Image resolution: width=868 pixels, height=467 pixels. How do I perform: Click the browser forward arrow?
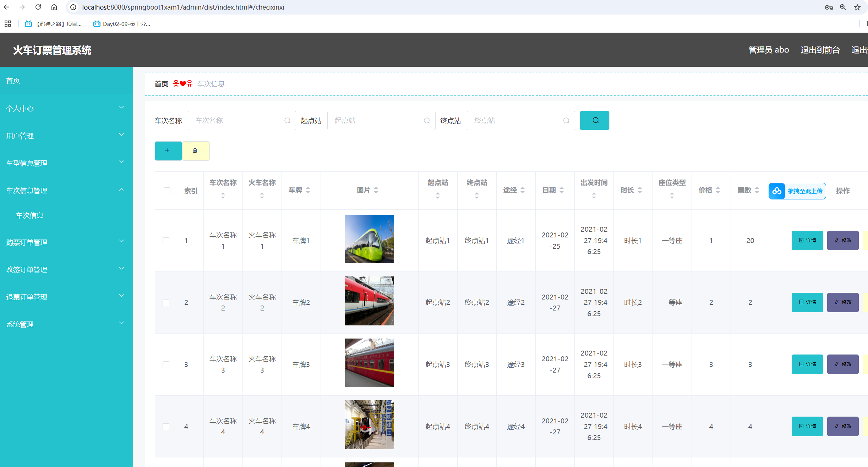pyautogui.click(x=22, y=7)
